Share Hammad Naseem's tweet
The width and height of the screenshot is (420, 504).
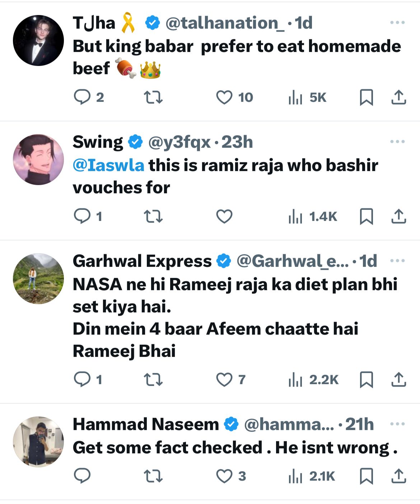coord(398,476)
